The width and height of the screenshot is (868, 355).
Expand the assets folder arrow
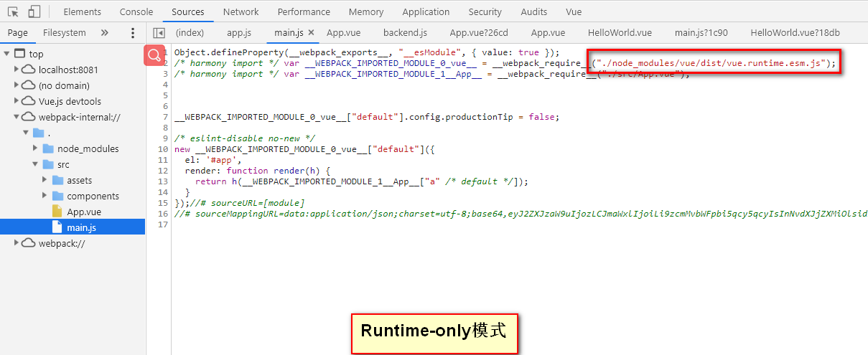pos(46,180)
